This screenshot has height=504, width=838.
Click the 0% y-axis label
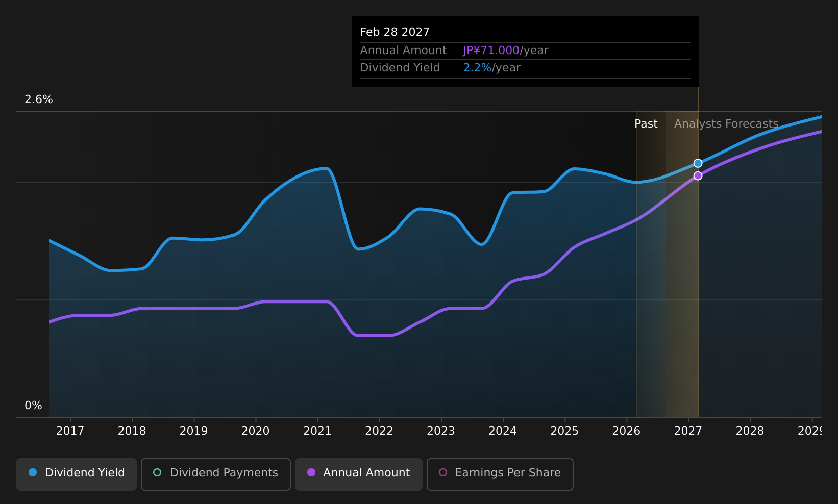coord(33,406)
